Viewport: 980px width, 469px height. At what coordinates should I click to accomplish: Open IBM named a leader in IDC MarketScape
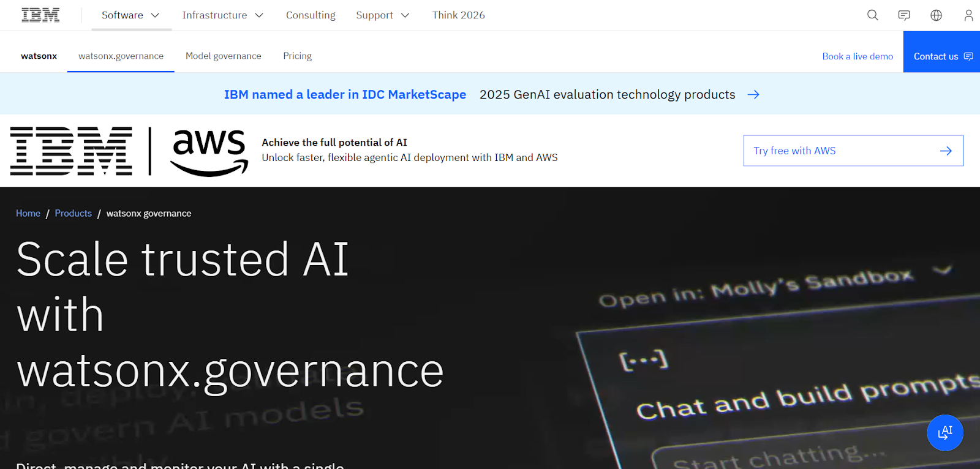coord(345,94)
